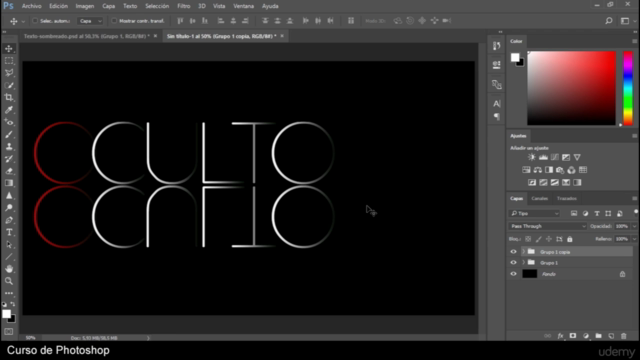Click the hue slider in Color panel

(x=628, y=88)
